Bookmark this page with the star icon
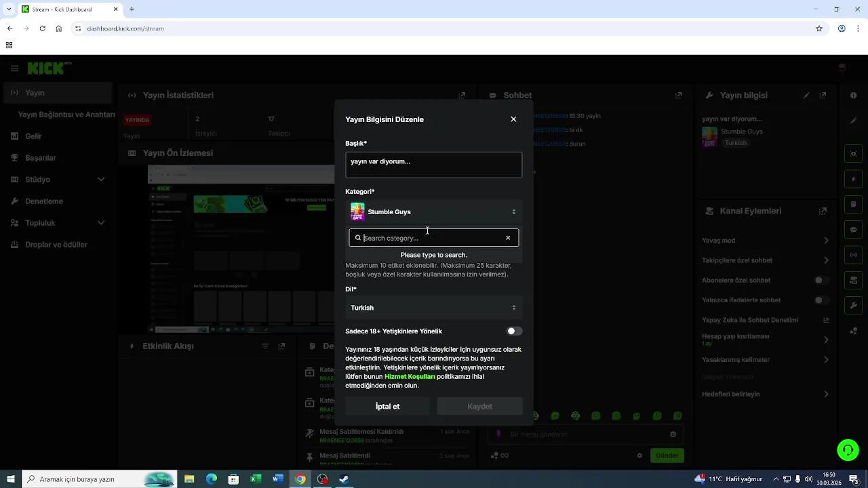 (819, 28)
